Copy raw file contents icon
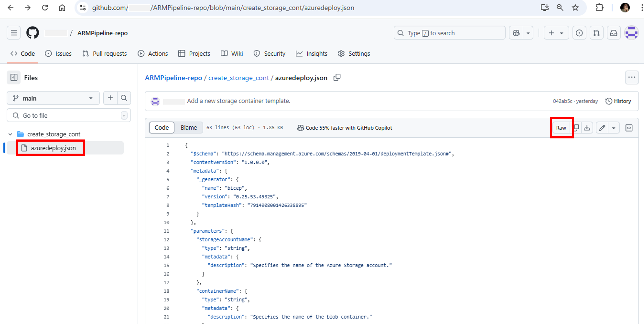 click(x=576, y=127)
